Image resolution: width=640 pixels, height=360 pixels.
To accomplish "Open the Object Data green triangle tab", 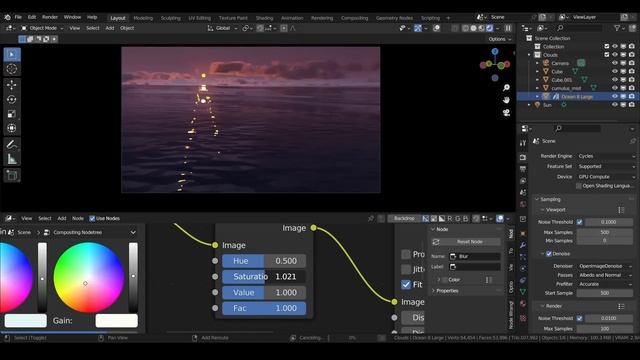I will pyautogui.click(x=523, y=292).
